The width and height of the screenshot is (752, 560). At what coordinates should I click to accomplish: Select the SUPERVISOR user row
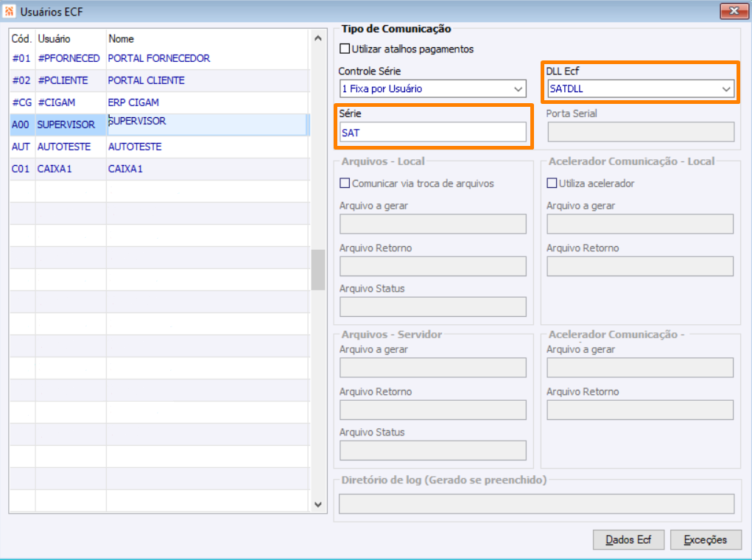[x=66, y=125]
